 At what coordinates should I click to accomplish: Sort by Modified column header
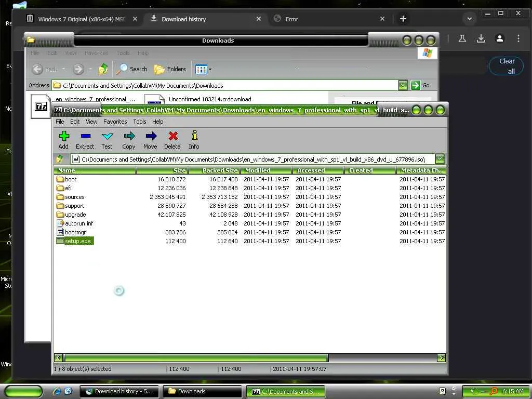(266, 170)
